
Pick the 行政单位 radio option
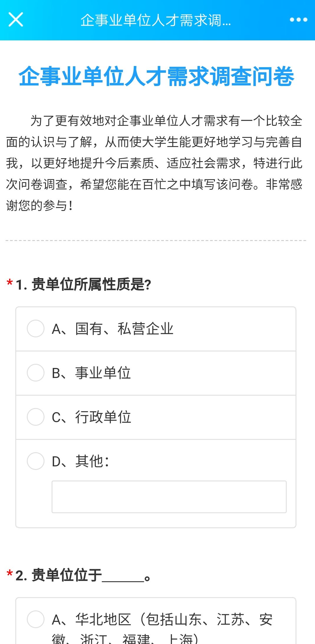pos(36,417)
